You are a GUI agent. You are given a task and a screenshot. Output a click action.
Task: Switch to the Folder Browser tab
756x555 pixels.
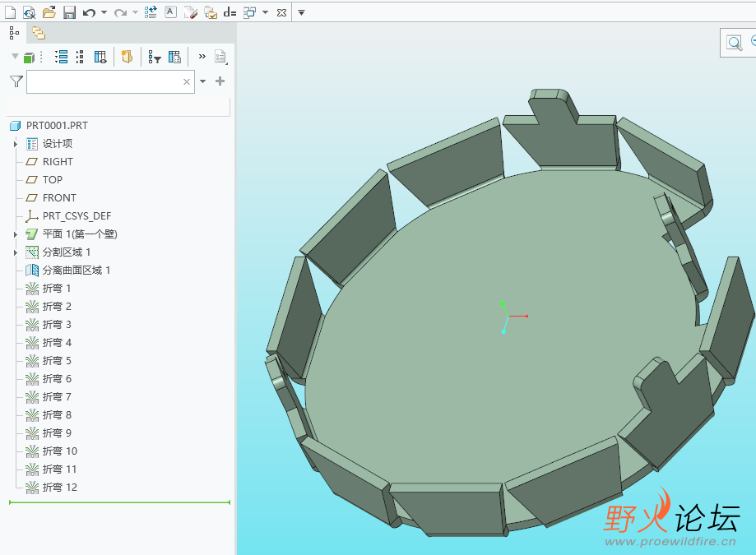pos(39,33)
